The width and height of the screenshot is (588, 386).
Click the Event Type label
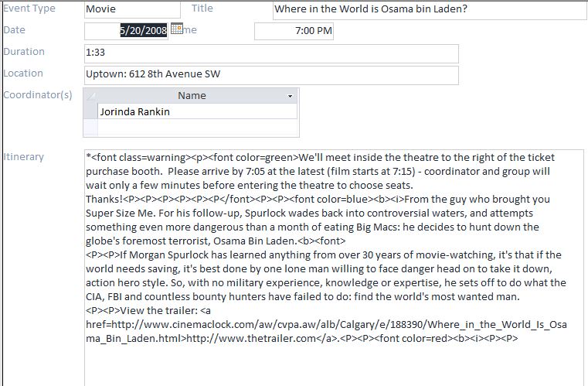coord(29,9)
